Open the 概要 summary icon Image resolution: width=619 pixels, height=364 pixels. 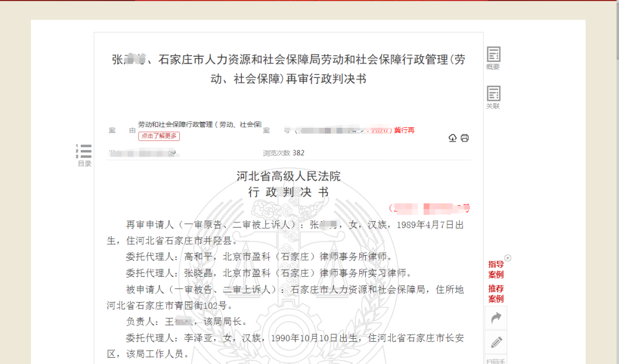[493, 58]
